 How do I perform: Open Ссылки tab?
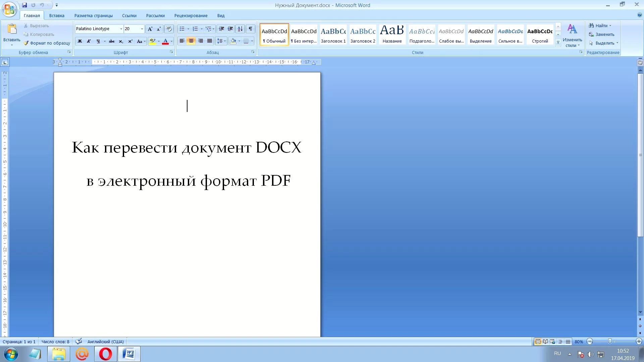(x=129, y=15)
